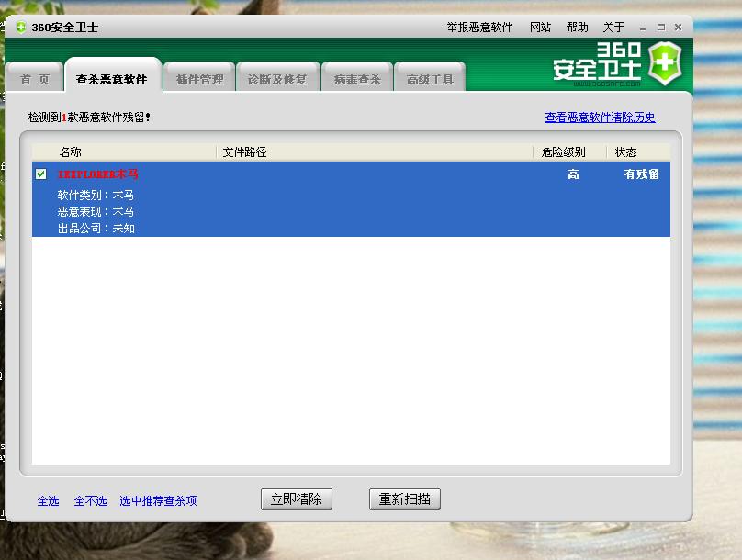Click the 360安全卫士 title bar icon
Viewport: 742px width, 560px height.
(x=21, y=28)
